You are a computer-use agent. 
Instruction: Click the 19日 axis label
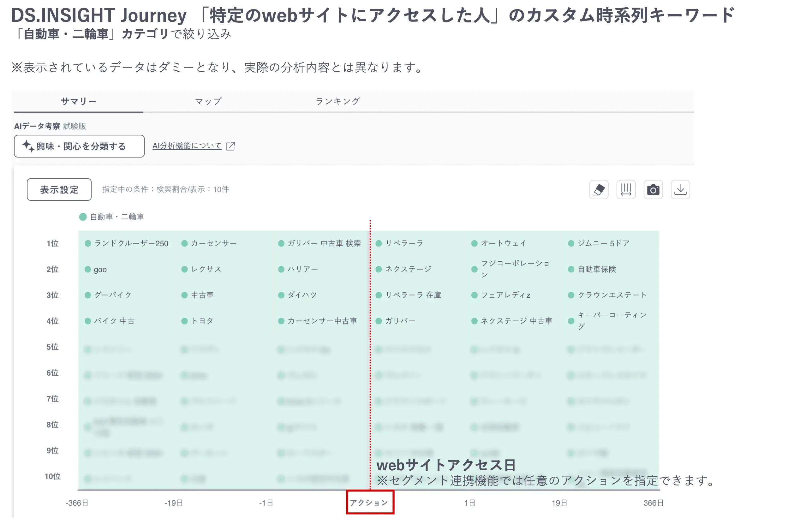[559, 503]
